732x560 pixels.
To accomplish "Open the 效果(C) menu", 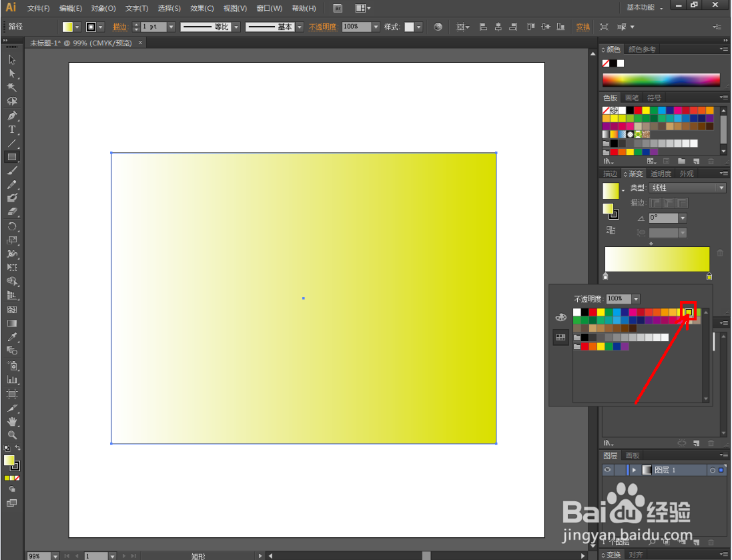I will tap(202, 9).
